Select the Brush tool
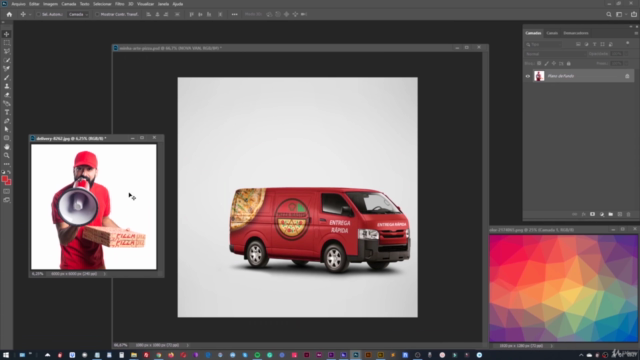 click(x=7, y=78)
